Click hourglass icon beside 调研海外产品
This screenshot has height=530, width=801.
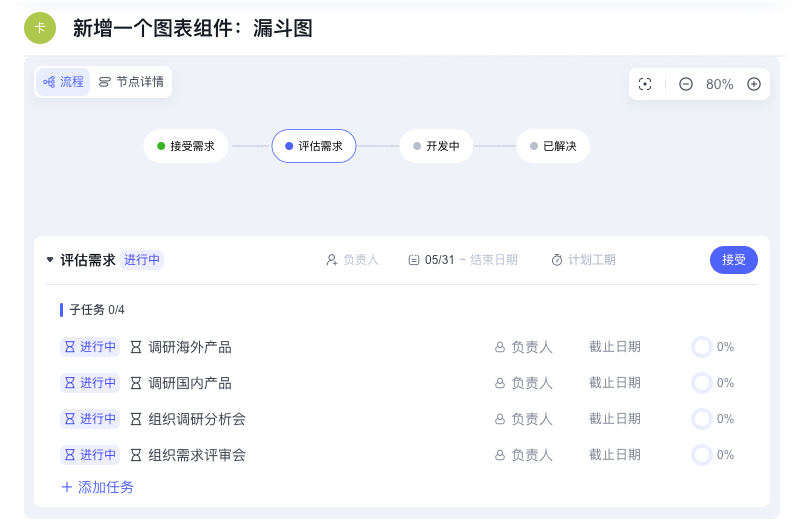(x=136, y=347)
